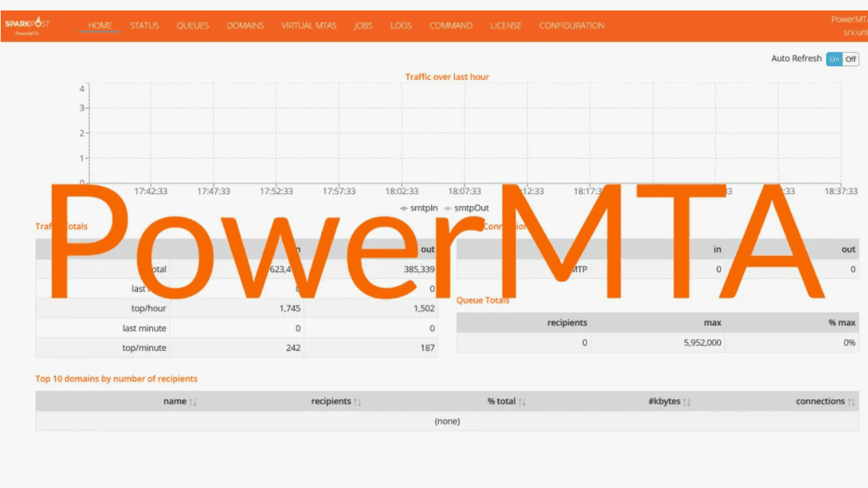This screenshot has width=868, height=488.
Task: Toggle smtpIn series in chart legend
Action: (419, 208)
